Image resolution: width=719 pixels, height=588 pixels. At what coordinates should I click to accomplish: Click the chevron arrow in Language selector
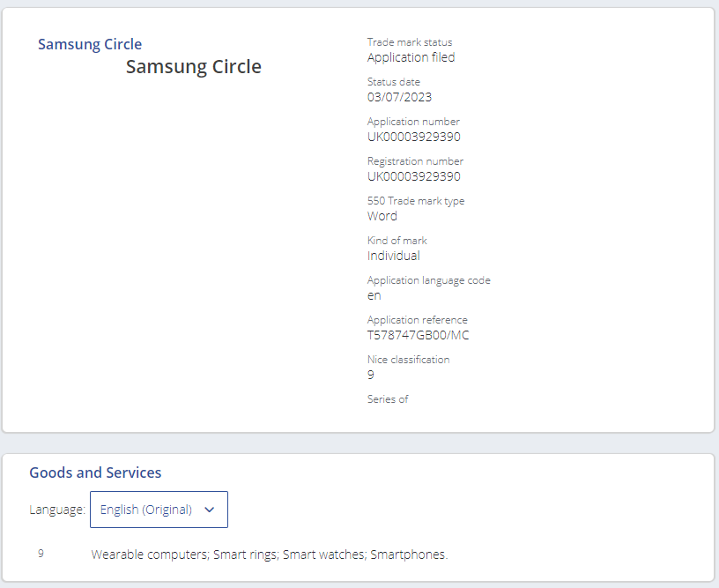(x=209, y=510)
